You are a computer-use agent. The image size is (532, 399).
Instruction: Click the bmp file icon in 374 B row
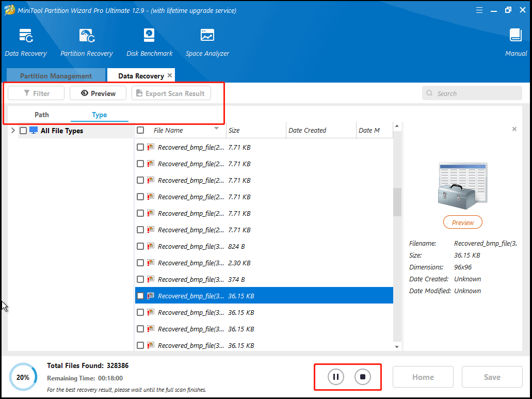(151, 279)
